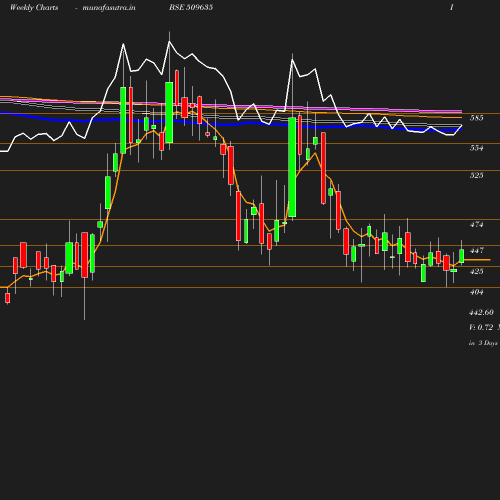The height and width of the screenshot is (500, 500).
Task: Click the munafasutra.in label
Action: (x=109, y=8)
